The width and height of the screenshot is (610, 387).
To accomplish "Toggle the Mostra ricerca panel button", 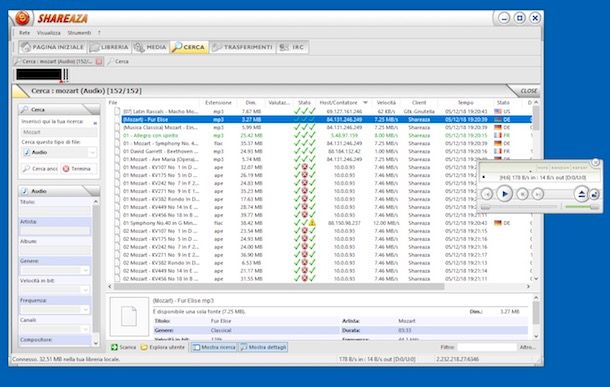I will 214,347.
